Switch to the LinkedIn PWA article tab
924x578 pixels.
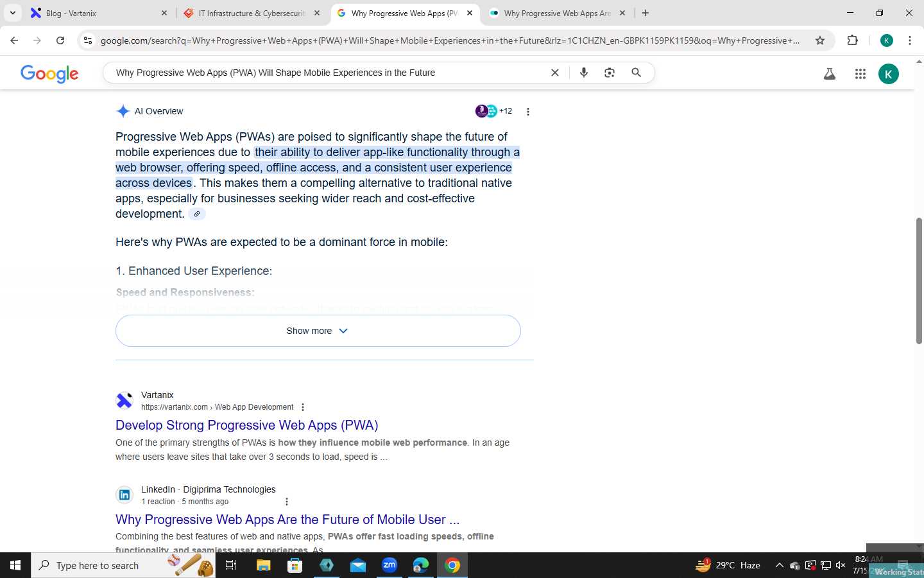[557, 13]
